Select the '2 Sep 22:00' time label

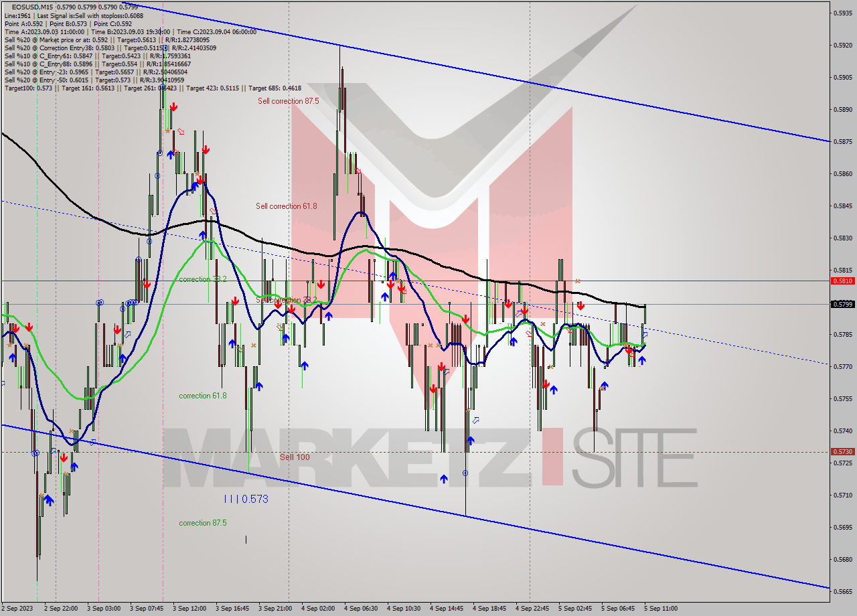[x=60, y=609]
